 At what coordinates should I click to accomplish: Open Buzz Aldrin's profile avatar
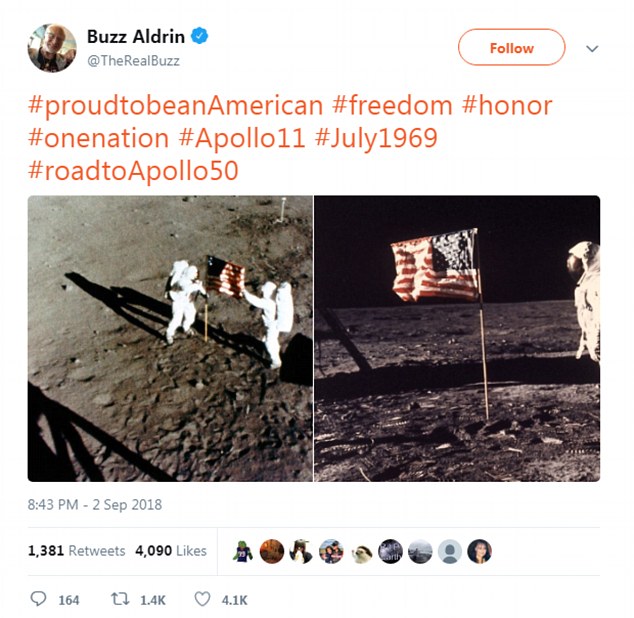(52, 48)
